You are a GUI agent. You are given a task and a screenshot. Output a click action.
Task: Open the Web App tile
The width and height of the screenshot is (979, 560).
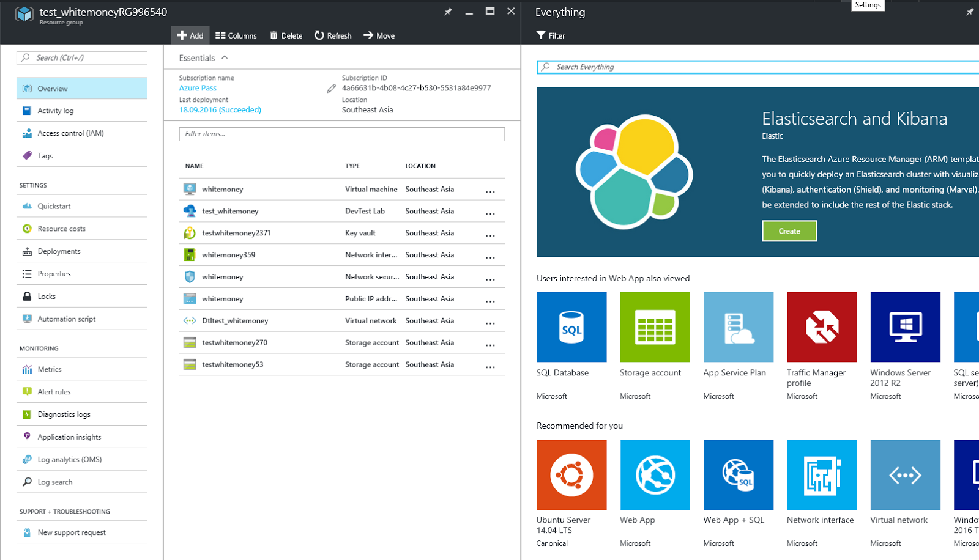coord(655,475)
